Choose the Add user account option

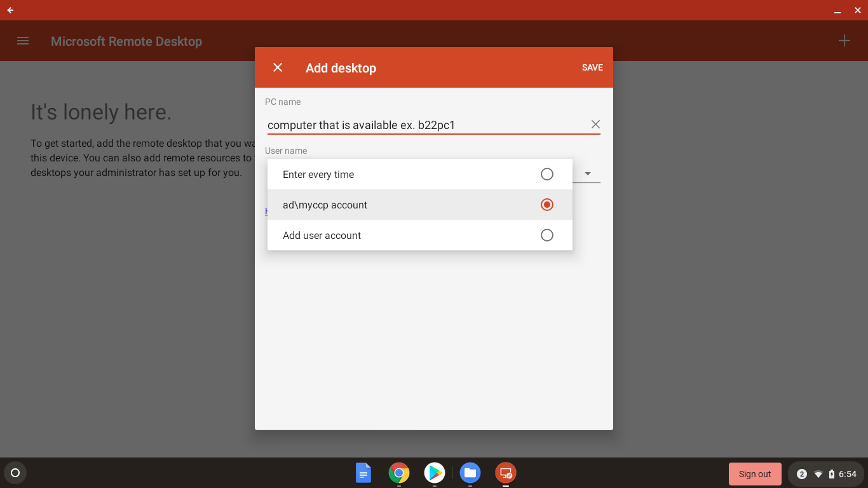[420, 235]
